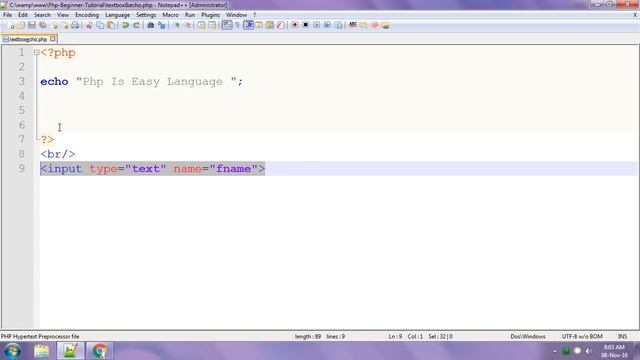Open the Window menu

236,15
